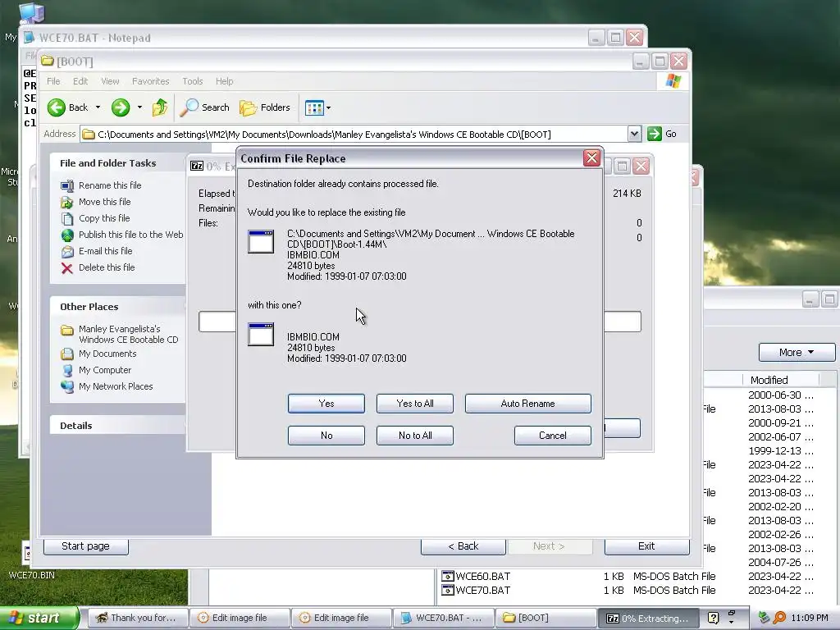This screenshot has height=630, width=840.
Task: Cancel the file replace dialog
Action: (552, 436)
